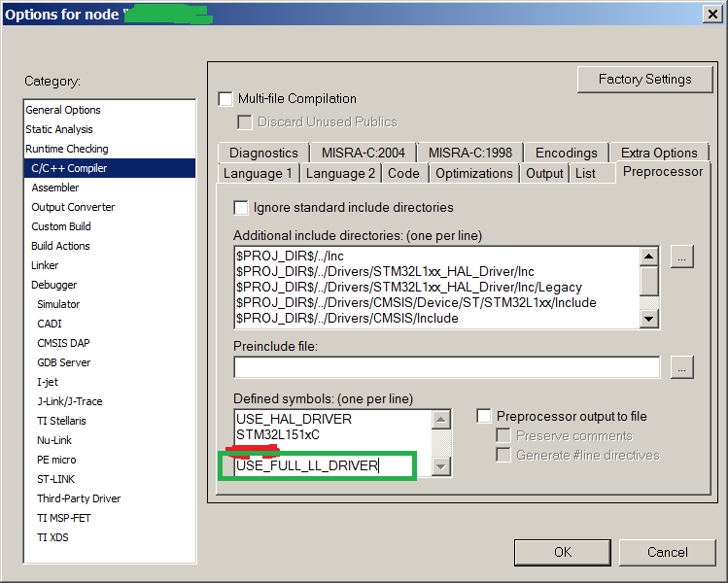Confirm with the OK button

[x=562, y=552]
